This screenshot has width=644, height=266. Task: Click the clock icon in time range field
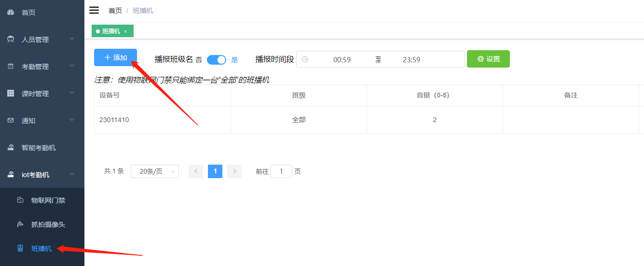click(x=305, y=59)
